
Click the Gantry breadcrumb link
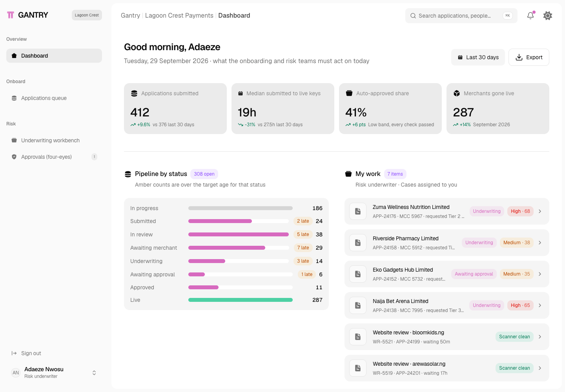tap(130, 16)
